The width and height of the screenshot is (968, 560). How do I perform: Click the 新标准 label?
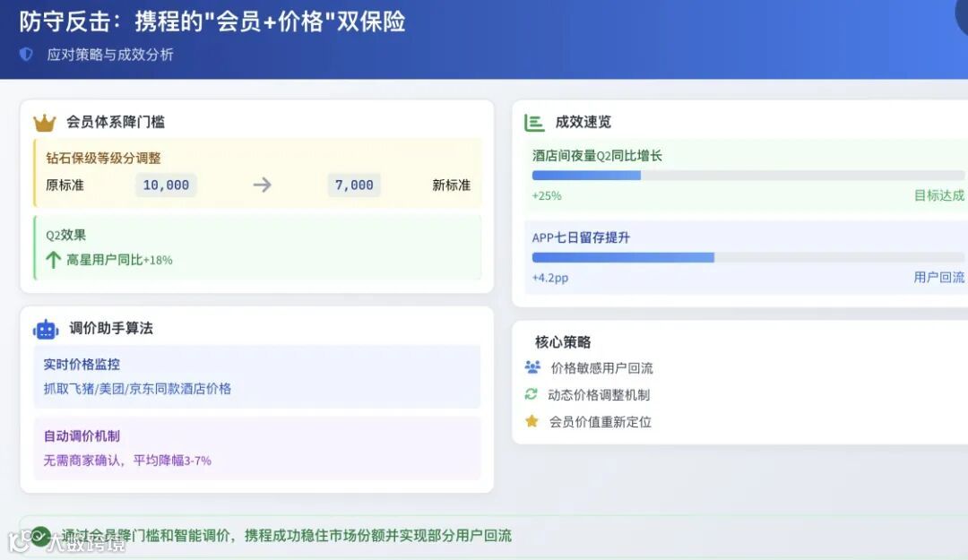451,185
